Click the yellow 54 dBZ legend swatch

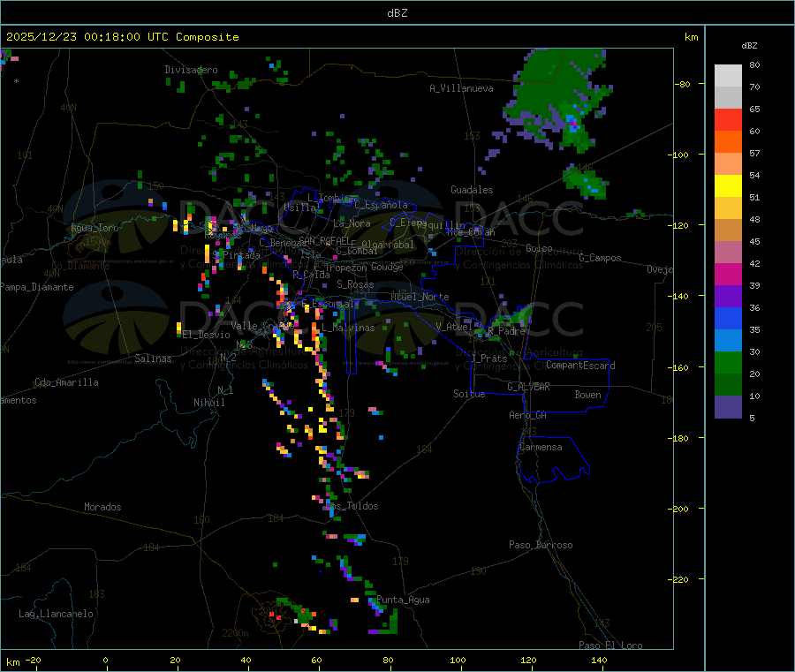728,186
